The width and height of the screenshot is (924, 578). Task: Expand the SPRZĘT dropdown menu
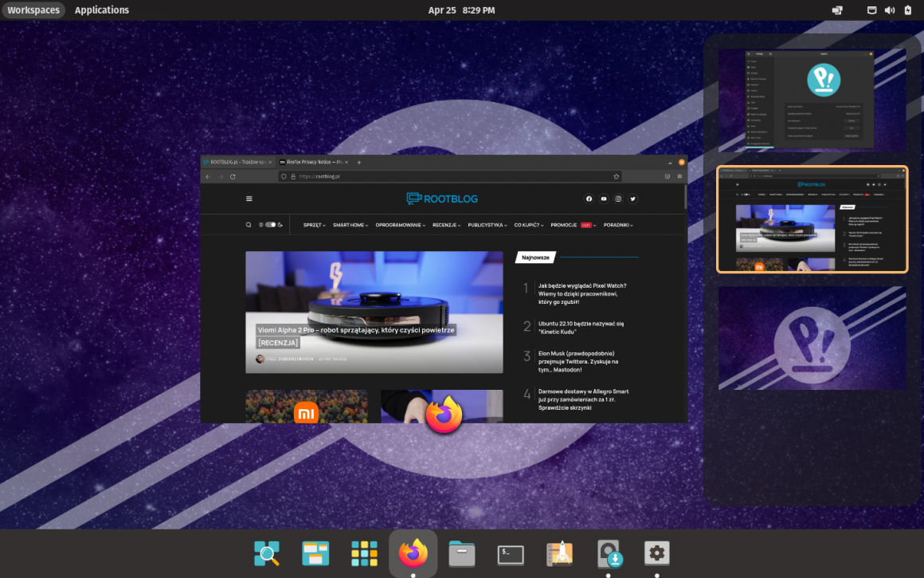click(x=314, y=225)
